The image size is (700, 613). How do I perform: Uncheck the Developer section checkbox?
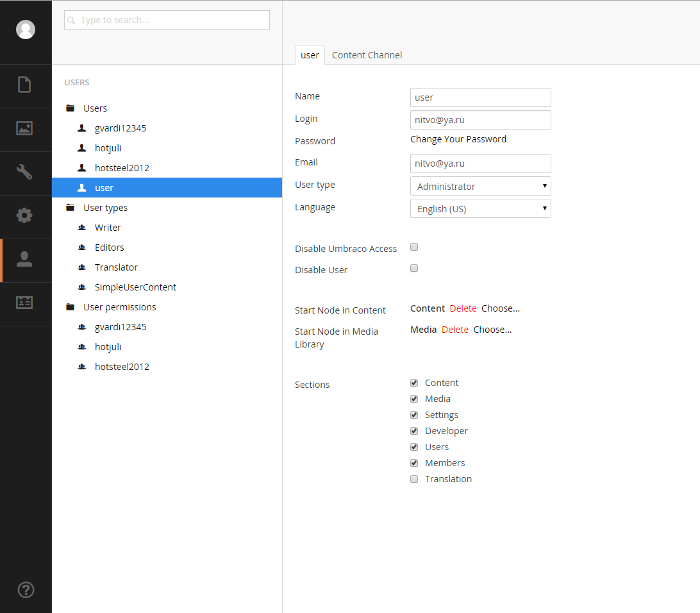point(414,431)
